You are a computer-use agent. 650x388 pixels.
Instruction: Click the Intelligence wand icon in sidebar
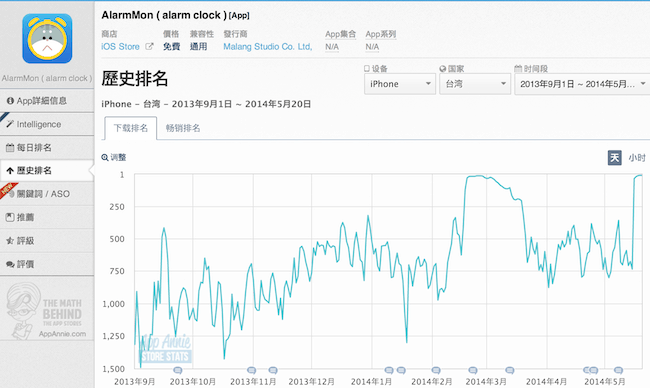10,124
